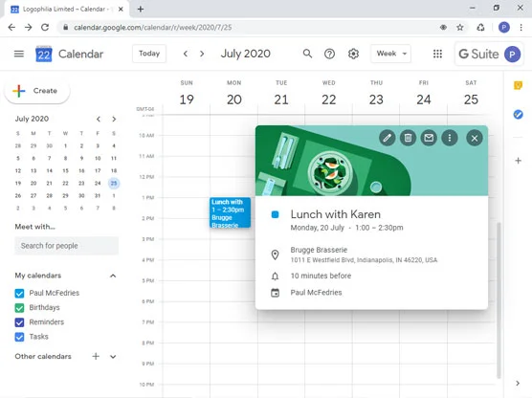Open the G Suite account avatar
This screenshot has width=532, height=398.
pyautogui.click(x=512, y=54)
